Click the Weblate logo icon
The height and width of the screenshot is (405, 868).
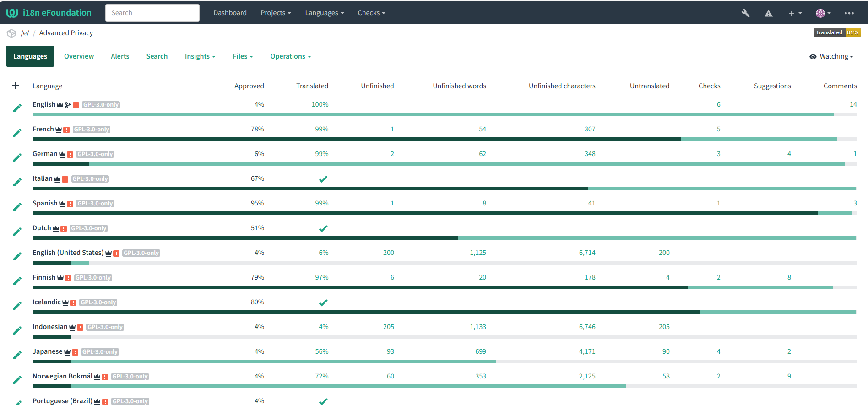pyautogui.click(x=12, y=13)
